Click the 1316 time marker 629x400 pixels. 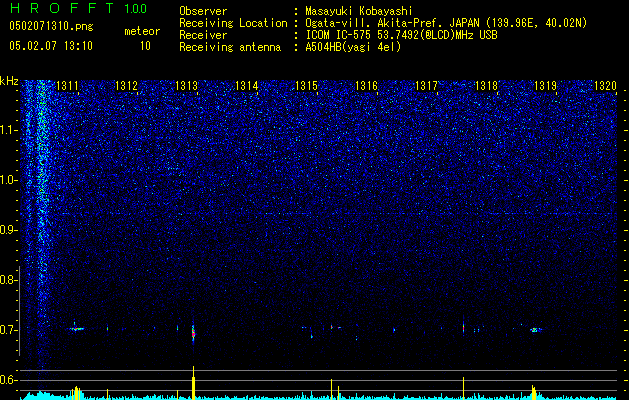tap(367, 85)
